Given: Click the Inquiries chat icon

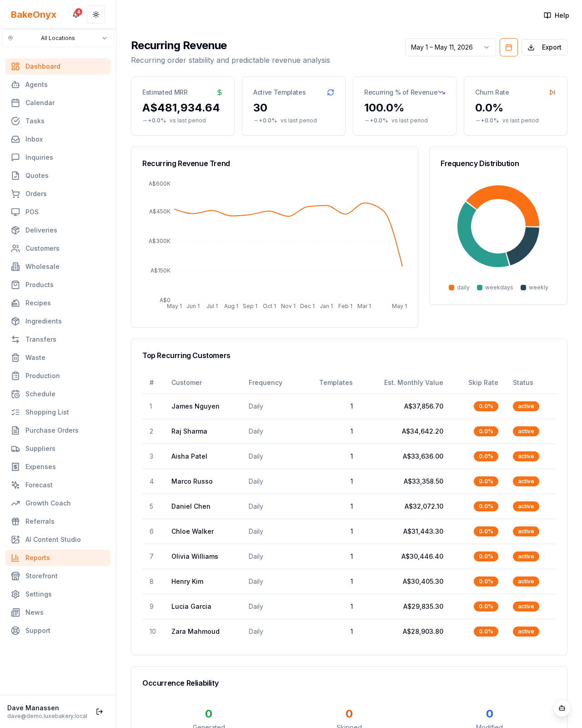Looking at the screenshot, I should pos(15,157).
